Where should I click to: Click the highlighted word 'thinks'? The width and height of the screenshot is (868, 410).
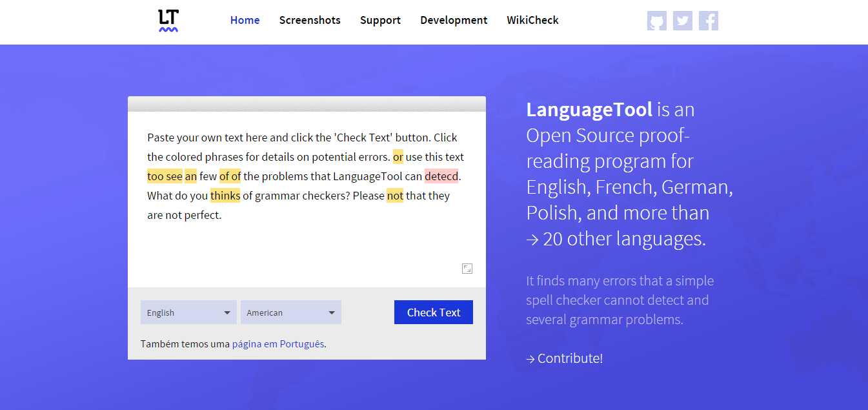click(x=225, y=196)
